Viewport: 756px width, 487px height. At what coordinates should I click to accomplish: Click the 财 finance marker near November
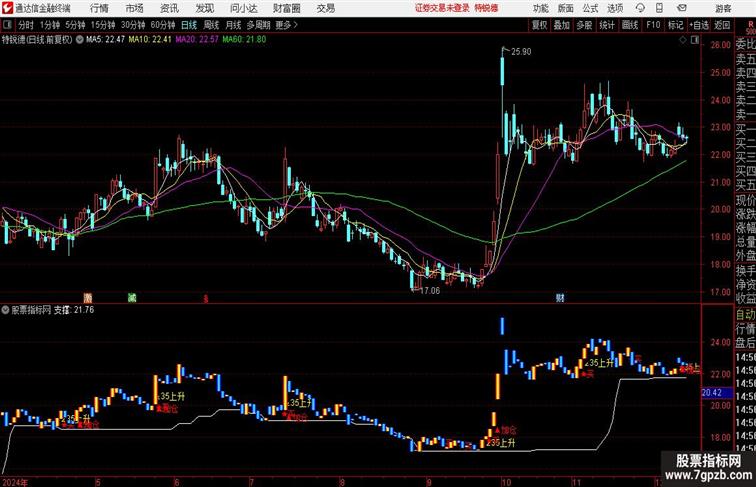(x=560, y=298)
